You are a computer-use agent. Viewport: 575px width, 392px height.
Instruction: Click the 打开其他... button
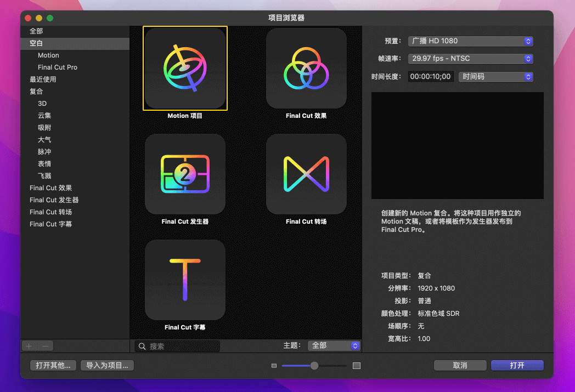click(x=53, y=366)
